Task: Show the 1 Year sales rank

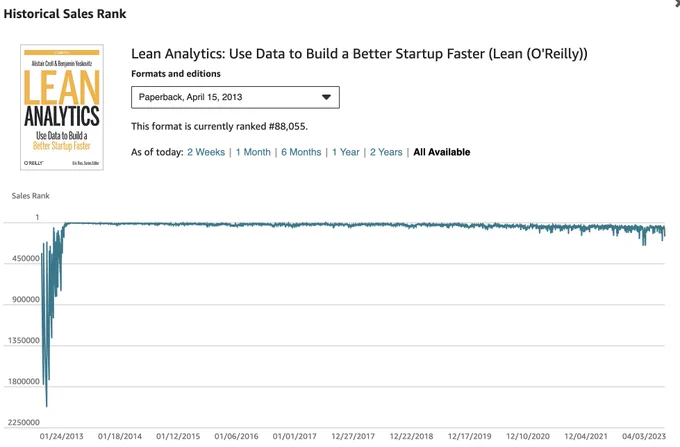Action: pos(346,152)
